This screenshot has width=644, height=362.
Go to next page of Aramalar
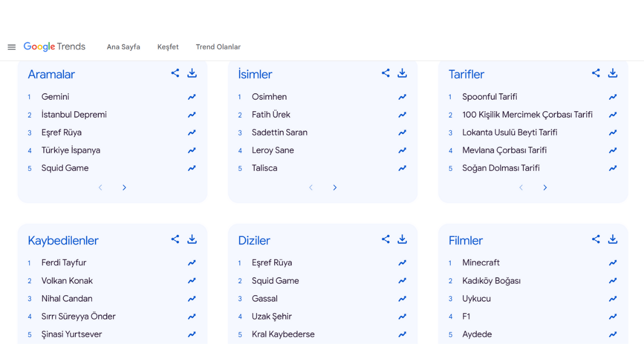(x=124, y=188)
